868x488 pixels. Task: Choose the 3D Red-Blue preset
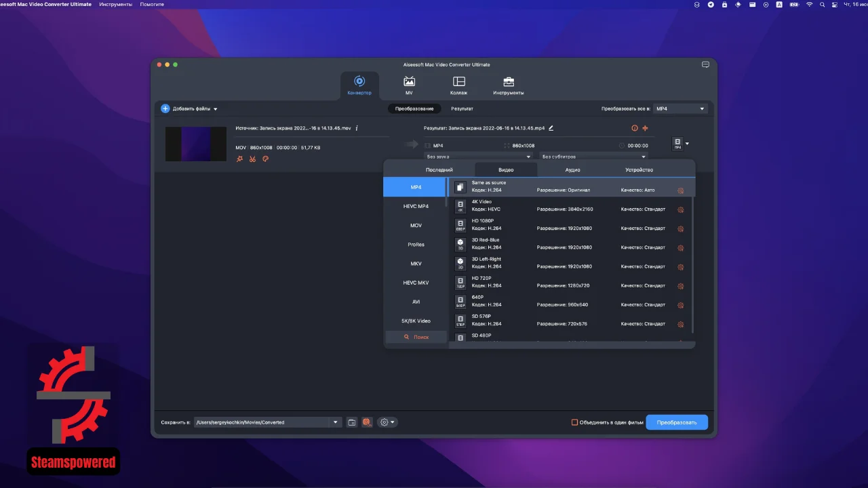570,244
